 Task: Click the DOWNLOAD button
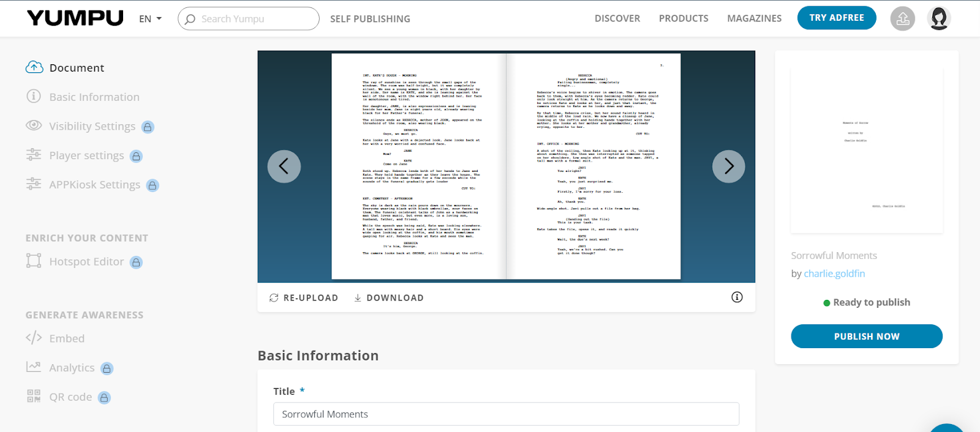click(x=389, y=298)
